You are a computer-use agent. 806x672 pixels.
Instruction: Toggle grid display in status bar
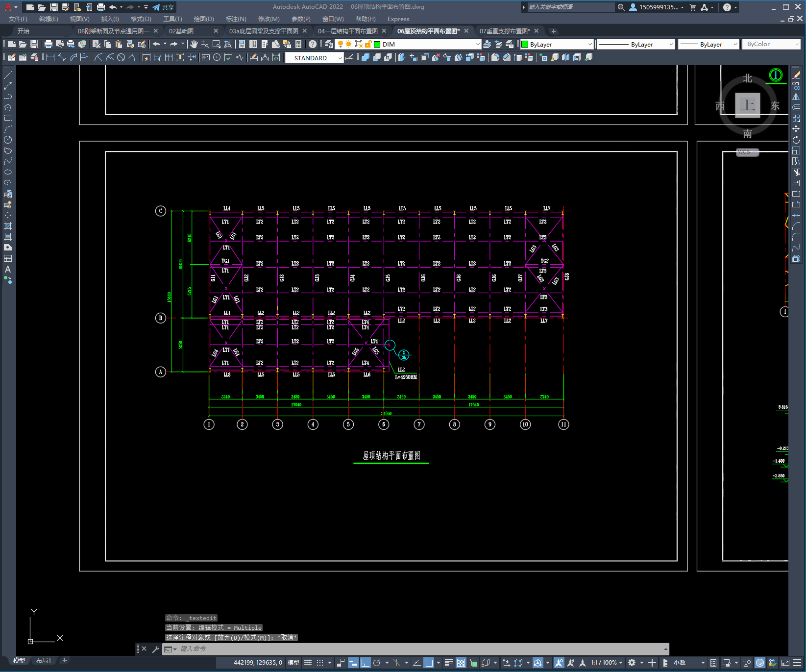pos(308,663)
